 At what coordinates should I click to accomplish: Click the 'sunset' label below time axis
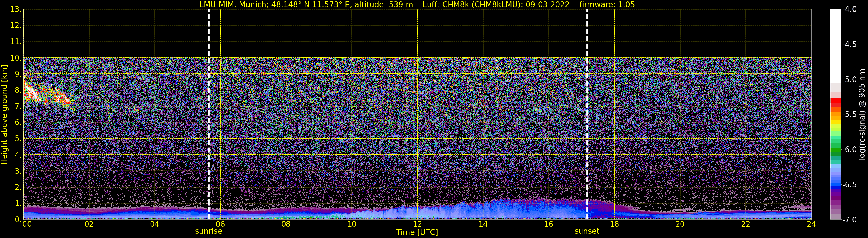coord(587,231)
